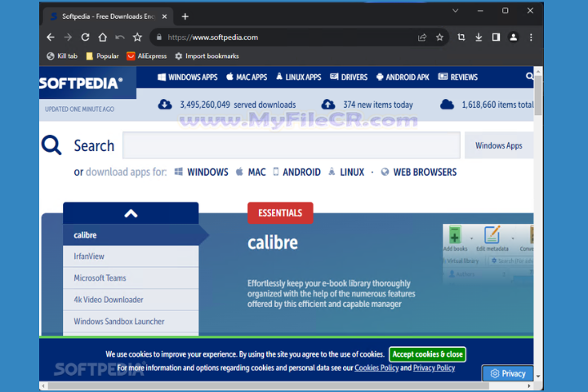The image size is (588, 392).
Task: Select Microsoft Teams in the list
Action: pos(131,278)
